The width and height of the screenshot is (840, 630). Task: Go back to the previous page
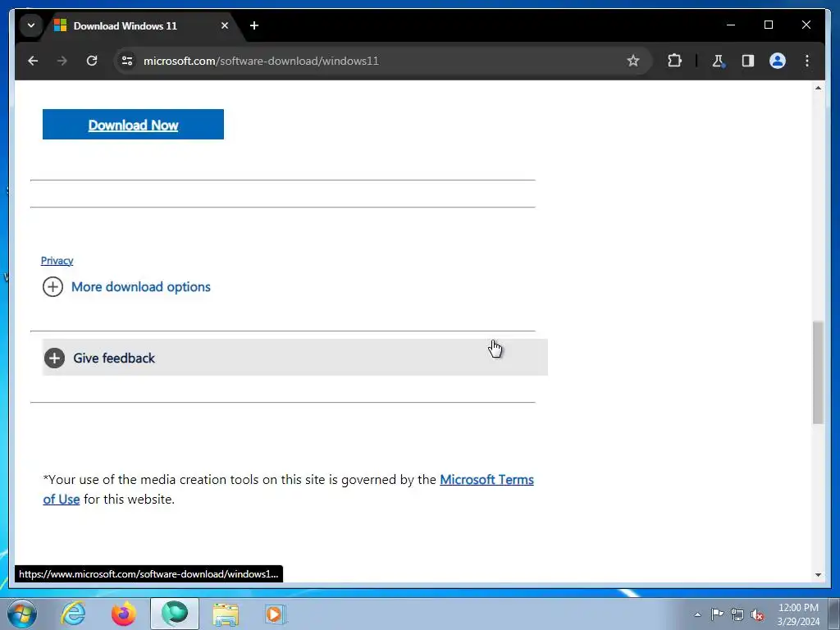tap(33, 61)
